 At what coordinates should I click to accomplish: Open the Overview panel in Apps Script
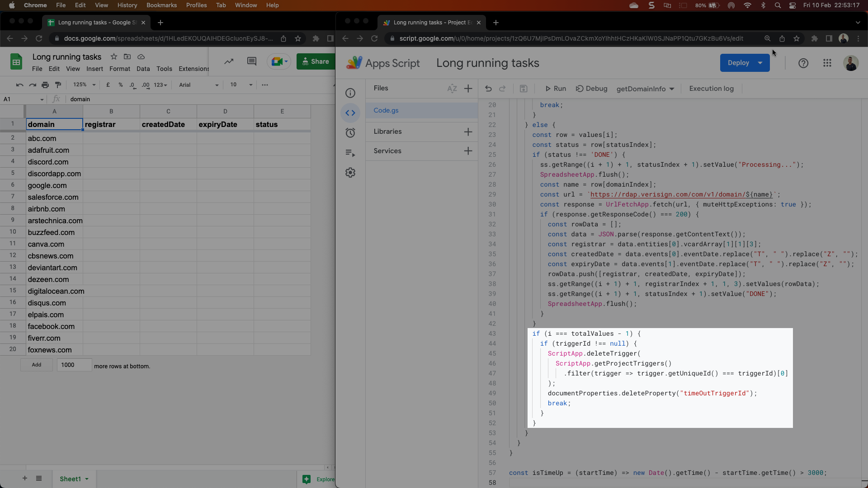(x=350, y=93)
